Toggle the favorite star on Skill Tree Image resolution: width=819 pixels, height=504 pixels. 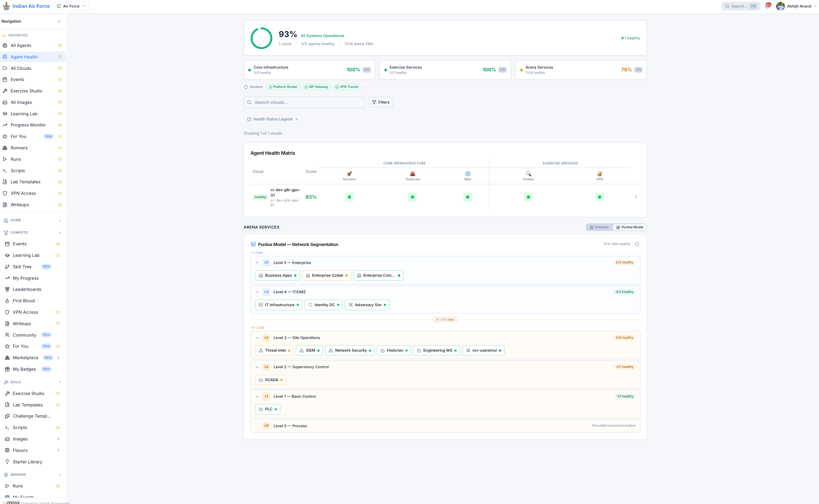(x=58, y=267)
